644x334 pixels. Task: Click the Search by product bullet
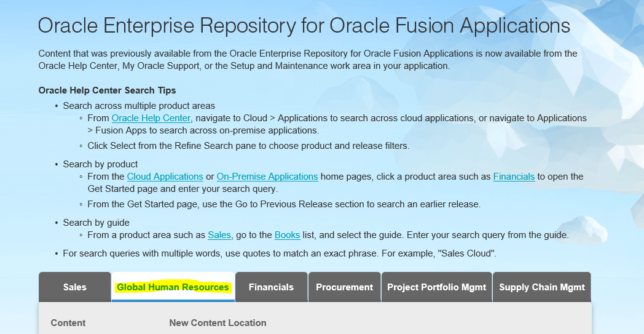point(100,164)
